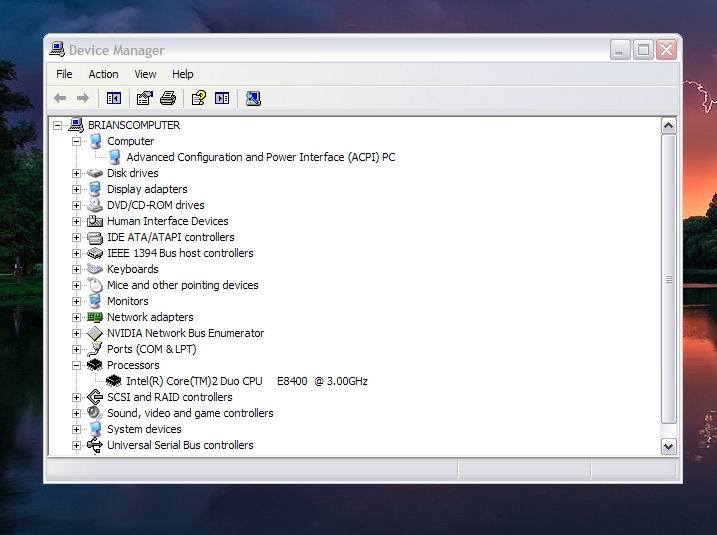
Task: Click the Help question-mark toolbar icon
Action: coord(198,98)
